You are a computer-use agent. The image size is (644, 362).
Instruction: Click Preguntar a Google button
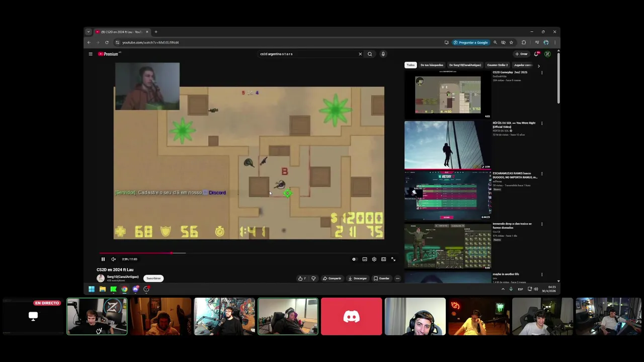[470, 42]
